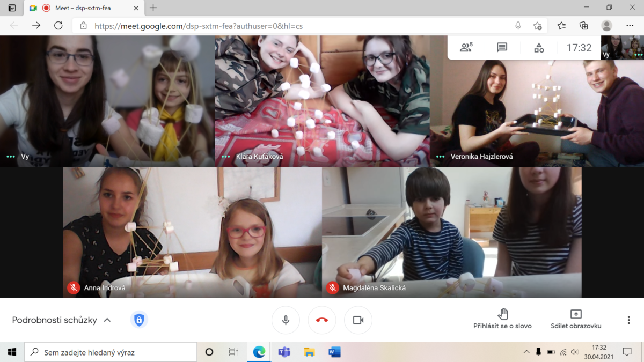Click the self-view thumbnail labeled Vy in the corner
The image size is (644, 362).
pos(622,47)
